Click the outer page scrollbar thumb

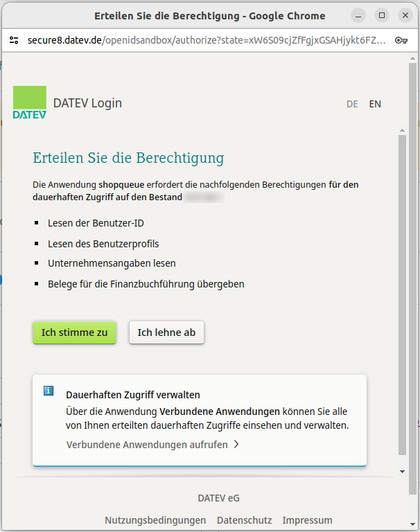pyautogui.click(x=412, y=278)
